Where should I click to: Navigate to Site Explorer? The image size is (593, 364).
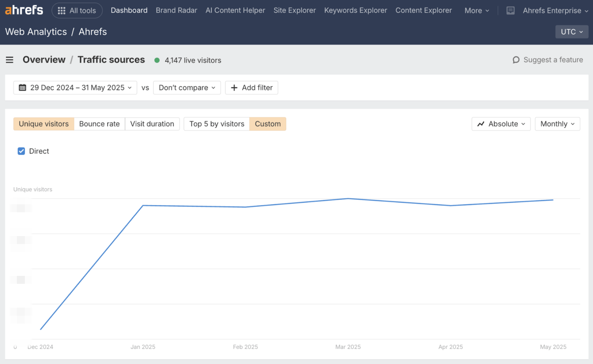point(294,10)
